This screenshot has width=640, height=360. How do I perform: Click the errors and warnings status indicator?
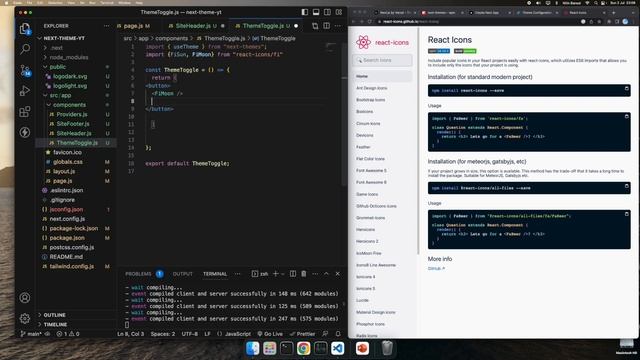click(x=68, y=334)
